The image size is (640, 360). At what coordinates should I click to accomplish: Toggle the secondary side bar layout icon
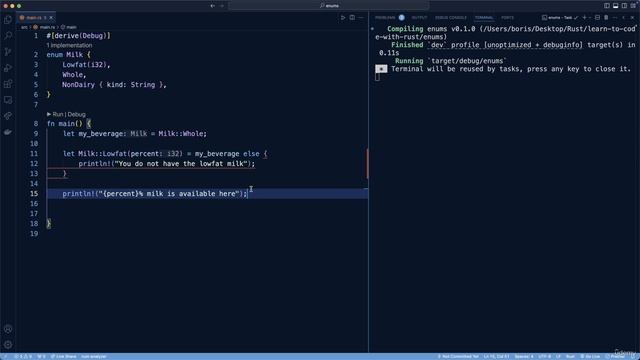(x=624, y=6)
